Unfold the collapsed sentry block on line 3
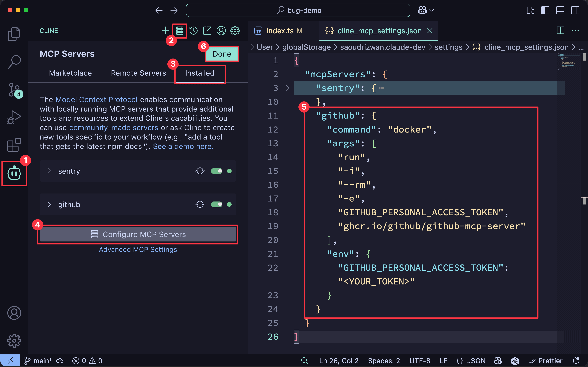 [x=287, y=88]
